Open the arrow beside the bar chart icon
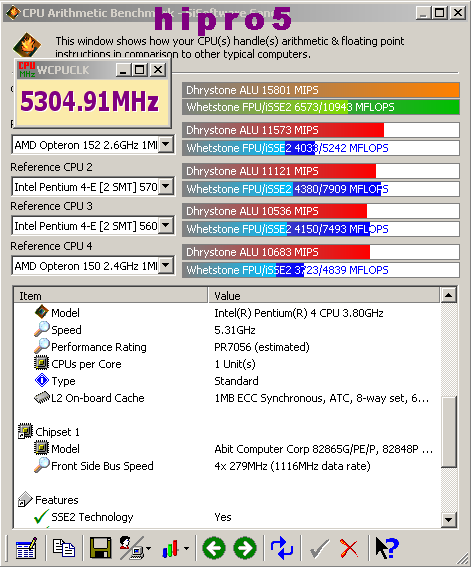 tap(186, 549)
